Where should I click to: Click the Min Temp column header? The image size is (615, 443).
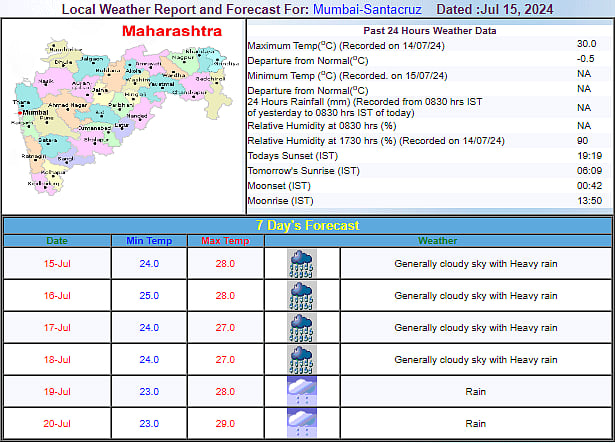coord(149,241)
